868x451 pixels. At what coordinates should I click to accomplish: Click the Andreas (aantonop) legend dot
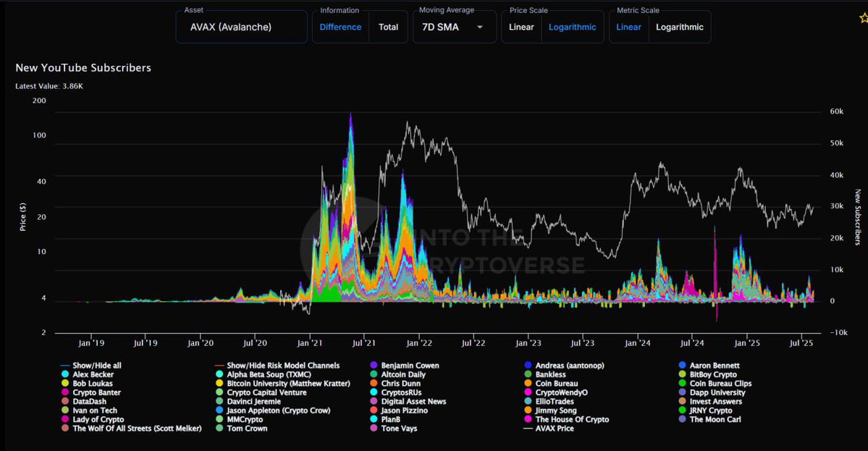(x=528, y=366)
